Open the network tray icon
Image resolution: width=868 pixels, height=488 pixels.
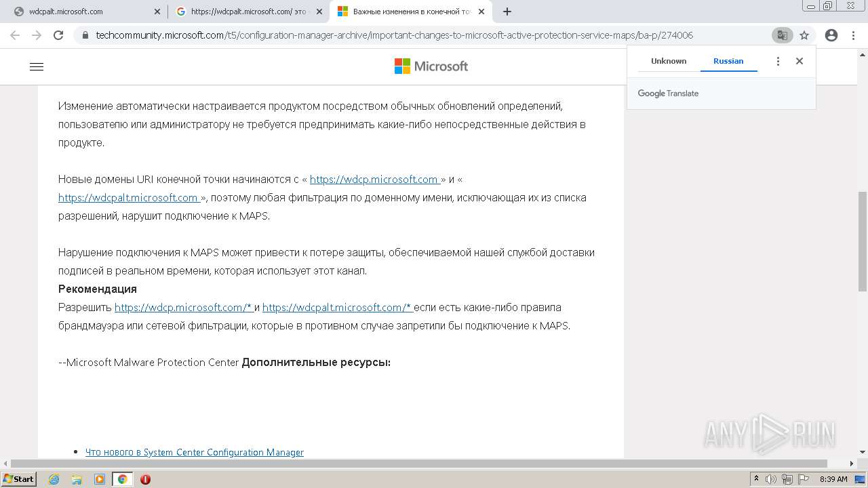coord(787,479)
